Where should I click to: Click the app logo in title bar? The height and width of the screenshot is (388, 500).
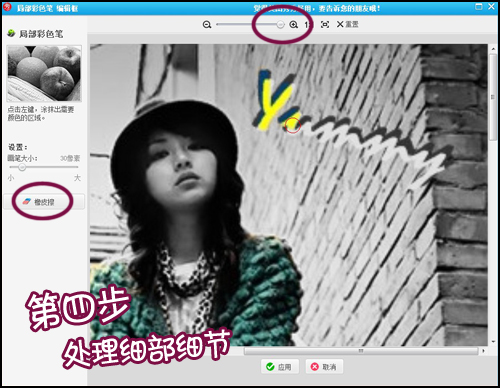click(x=7, y=7)
